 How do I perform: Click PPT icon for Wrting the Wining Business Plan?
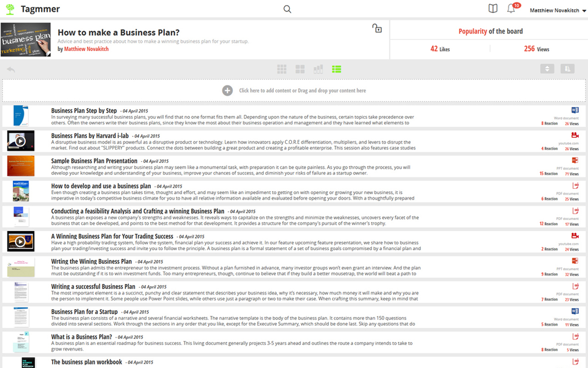tap(575, 261)
